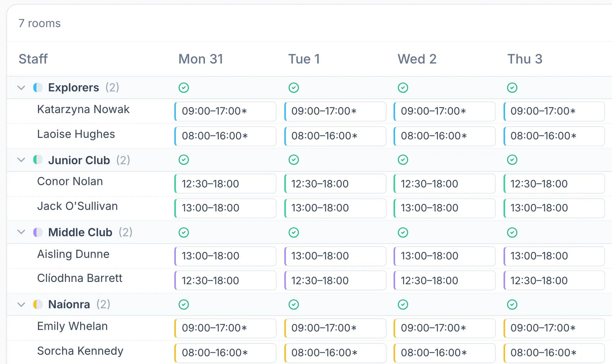Open Conor Nolan's Wed 2 shift
Viewport: 612px width, 364px height.
point(444,184)
